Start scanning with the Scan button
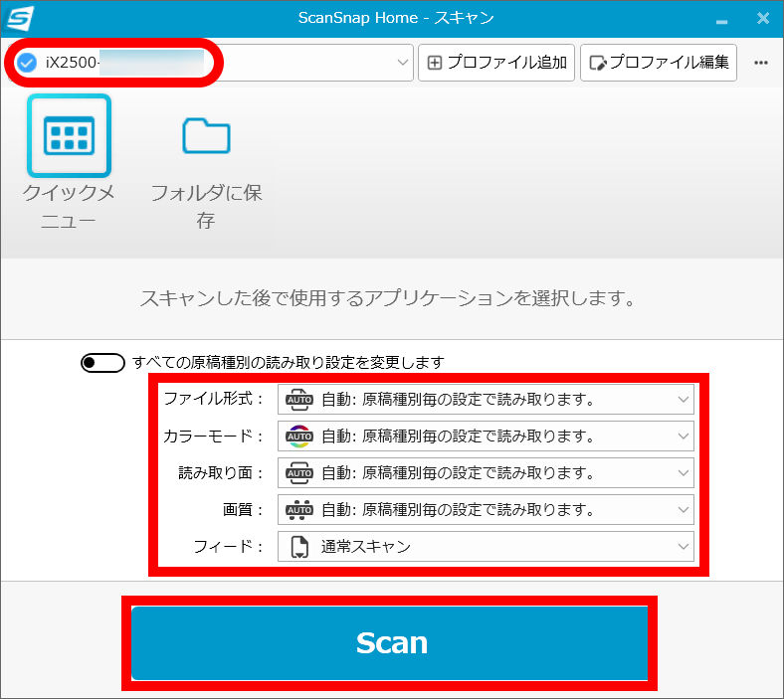Screen dimensions: 784x699 389,643
